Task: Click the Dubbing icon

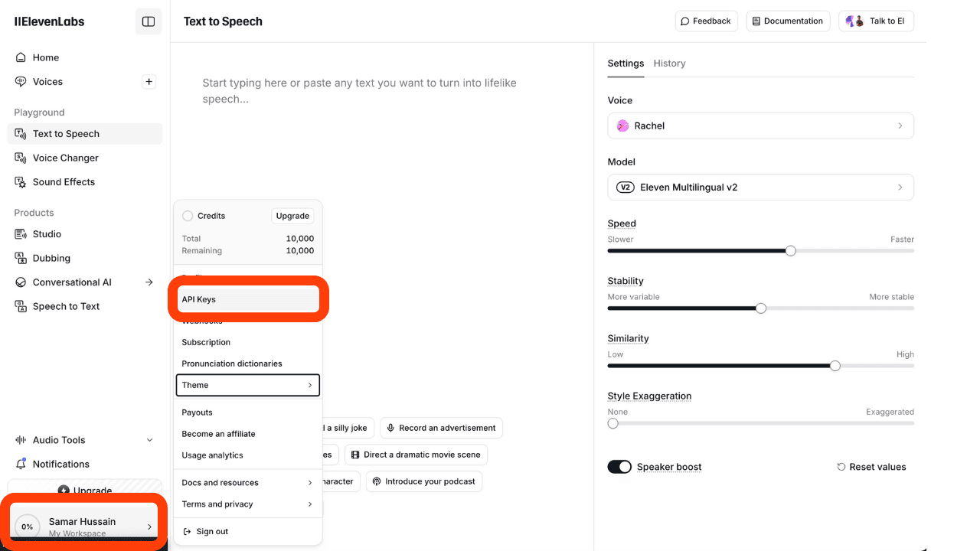Action: tap(21, 259)
